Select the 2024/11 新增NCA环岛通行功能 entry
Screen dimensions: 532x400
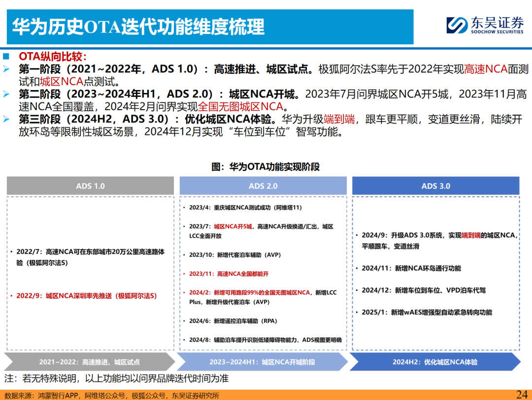click(x=408, y=269)
